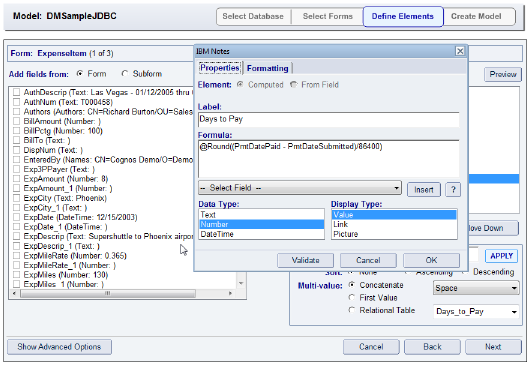This screenshot has height=366, width=530.
Task: Click the Label input field
Action: (x=329, y=119)
